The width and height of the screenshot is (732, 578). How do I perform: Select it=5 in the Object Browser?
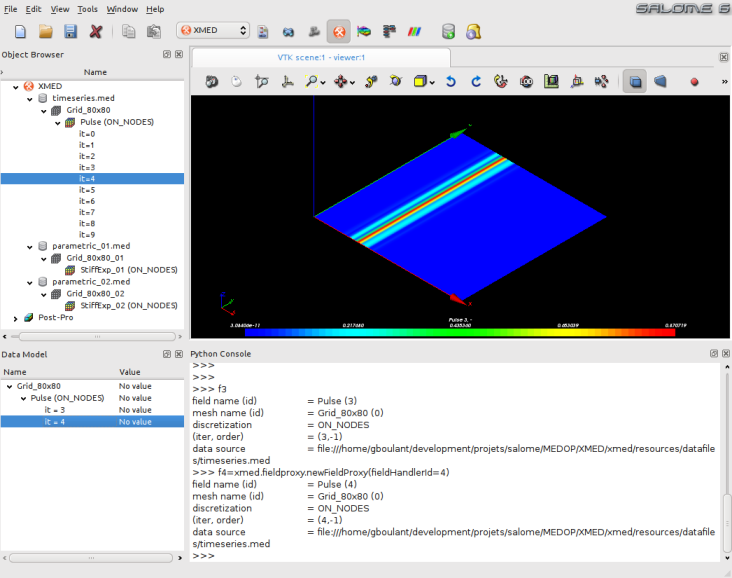pos(87,190)
